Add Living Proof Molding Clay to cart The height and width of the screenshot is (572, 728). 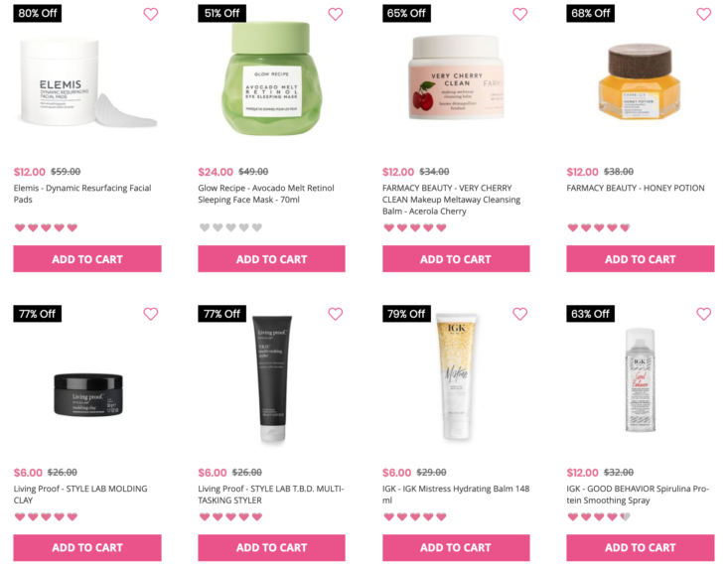(87, 548)
